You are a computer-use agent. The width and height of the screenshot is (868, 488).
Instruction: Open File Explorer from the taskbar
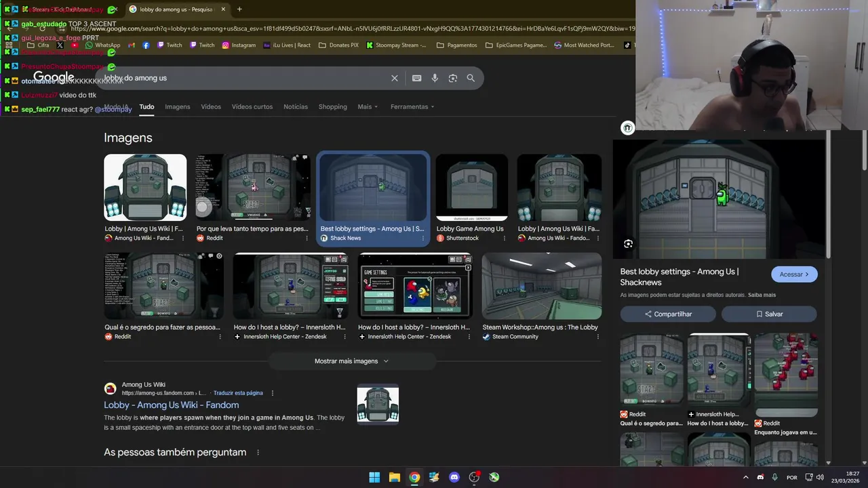tap(394, 477)
